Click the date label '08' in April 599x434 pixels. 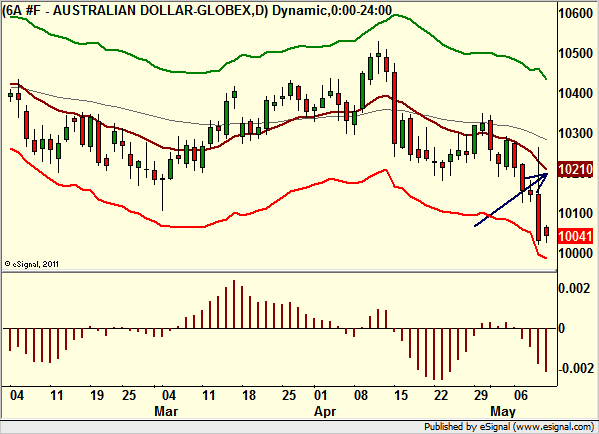tap(361, 395)
